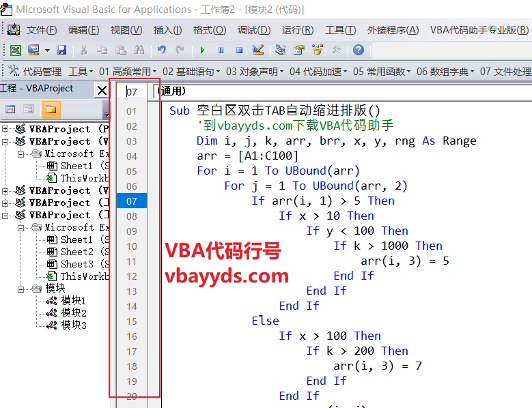Viewport: 532px width, 408px height.
Task: Click the code line 'arr = [A1:C100]'
Action: [247, 156]
